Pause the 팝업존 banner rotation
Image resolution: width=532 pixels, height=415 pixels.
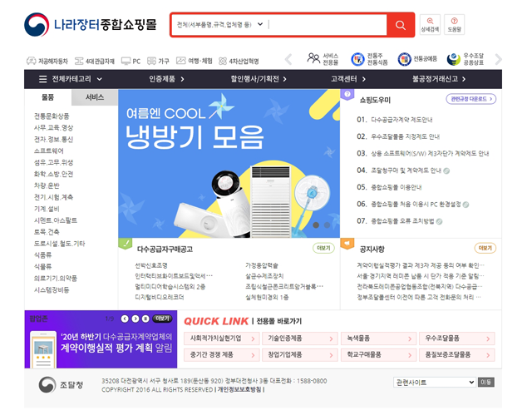[145, 319]
